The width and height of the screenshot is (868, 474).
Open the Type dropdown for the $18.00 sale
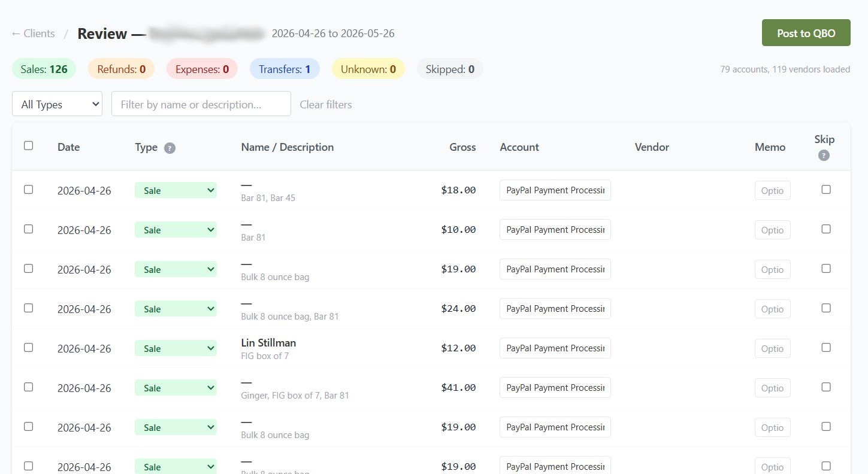pos(176,190)
